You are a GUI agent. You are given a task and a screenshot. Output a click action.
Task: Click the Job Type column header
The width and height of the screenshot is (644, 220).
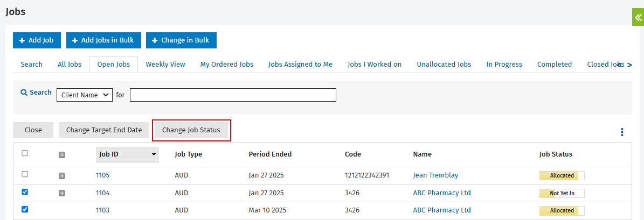pos(189,154)
